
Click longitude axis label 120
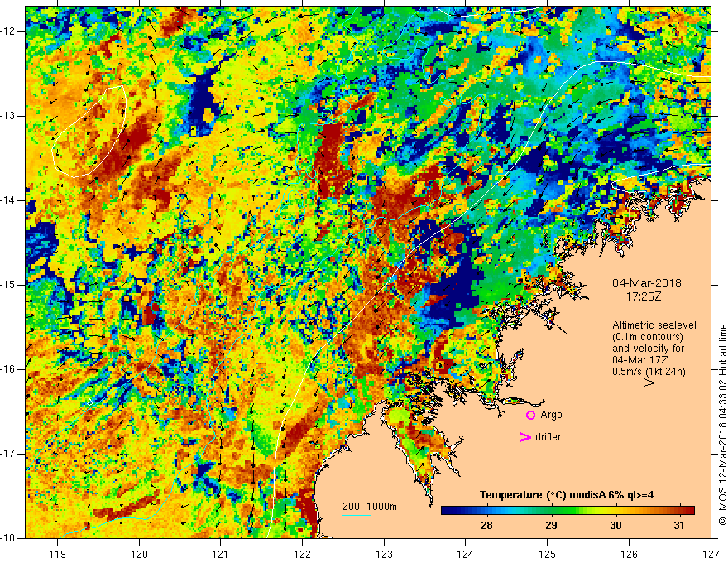139,554
